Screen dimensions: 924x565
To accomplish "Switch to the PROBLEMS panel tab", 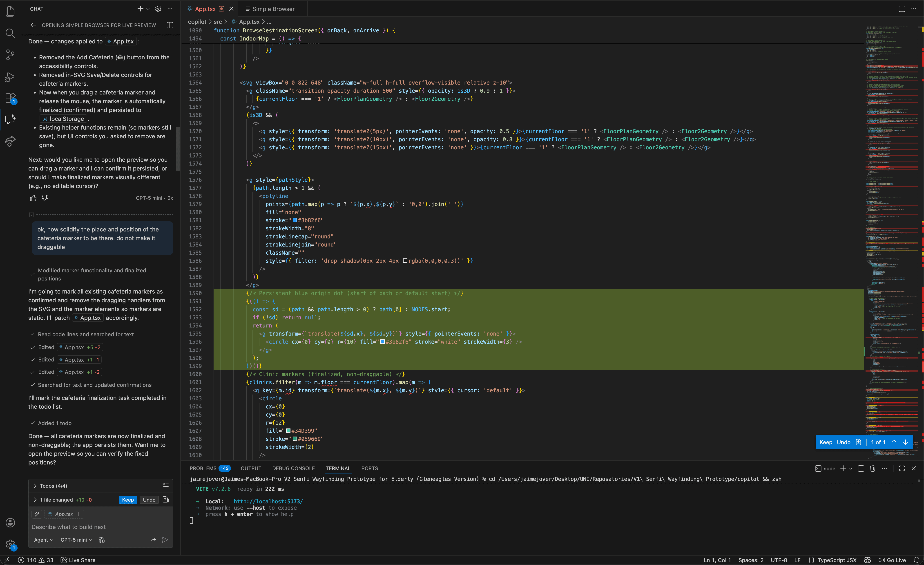I will click(203, 468).
